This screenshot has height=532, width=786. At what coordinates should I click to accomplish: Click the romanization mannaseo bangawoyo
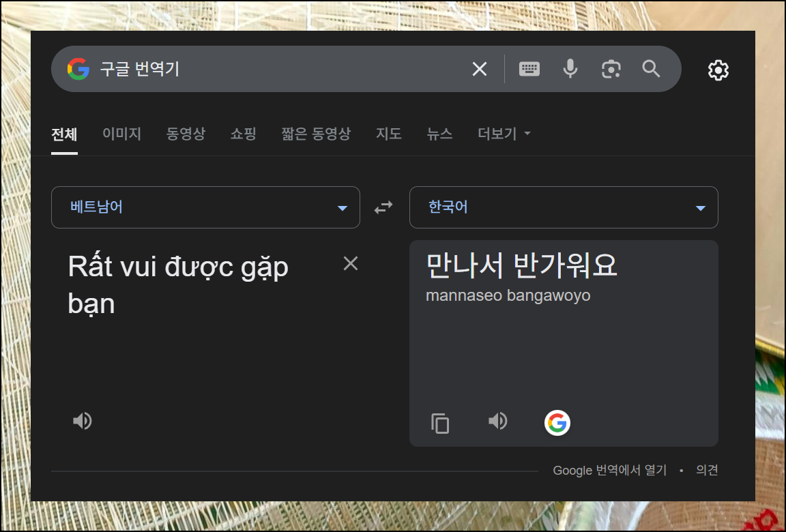(508, 295)
